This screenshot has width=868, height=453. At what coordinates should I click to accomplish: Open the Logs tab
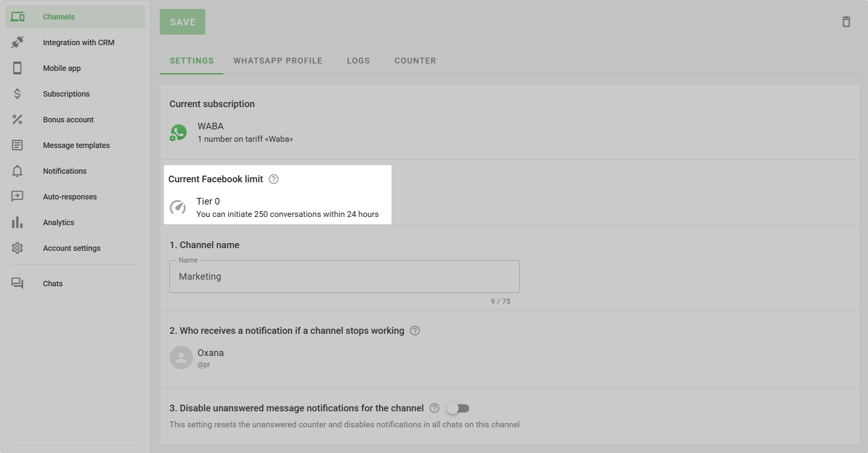pyautogui.click(x=358, y=61)
